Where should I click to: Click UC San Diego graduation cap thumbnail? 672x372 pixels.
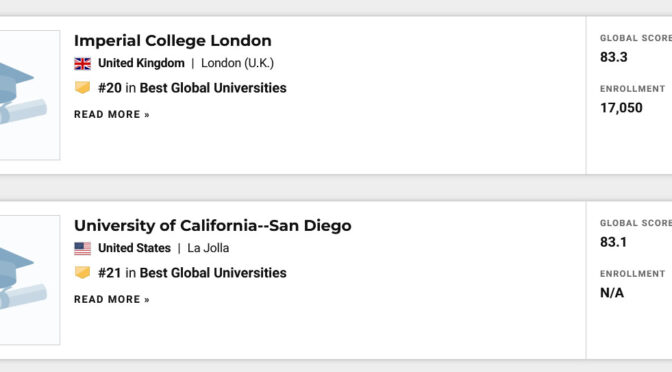30,280
